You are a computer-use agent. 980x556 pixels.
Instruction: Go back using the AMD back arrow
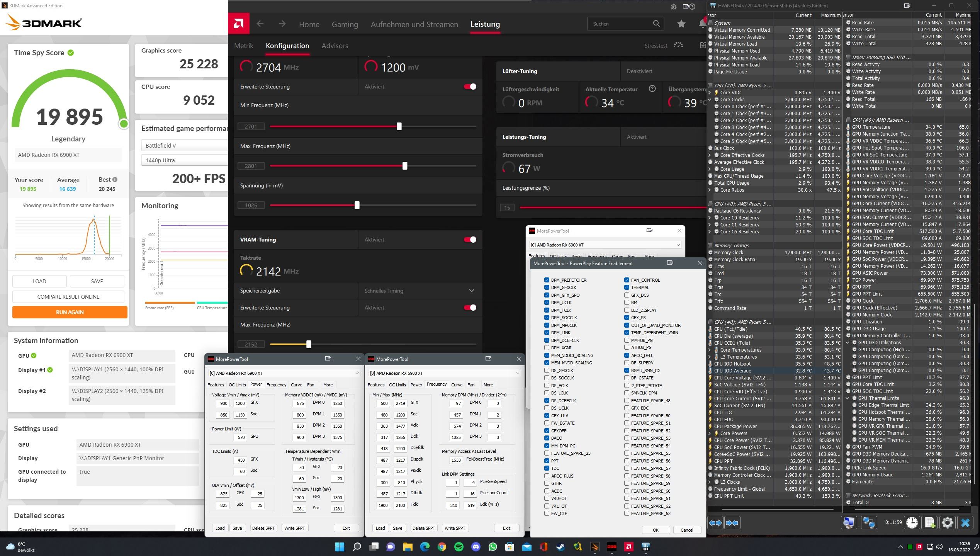[x=260, y=24]
